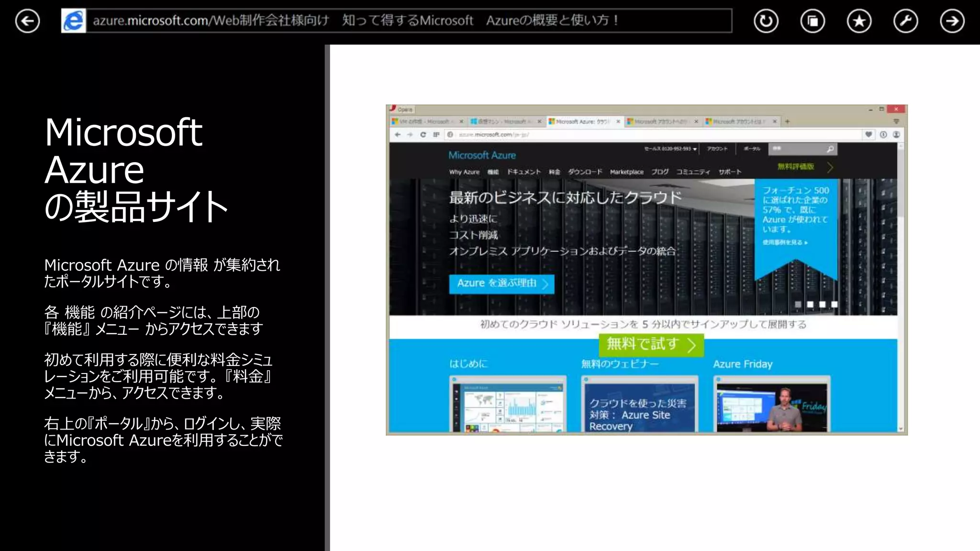Go back with the left arrow button
The image size is (980, 551).
click(x=27, y=21)
